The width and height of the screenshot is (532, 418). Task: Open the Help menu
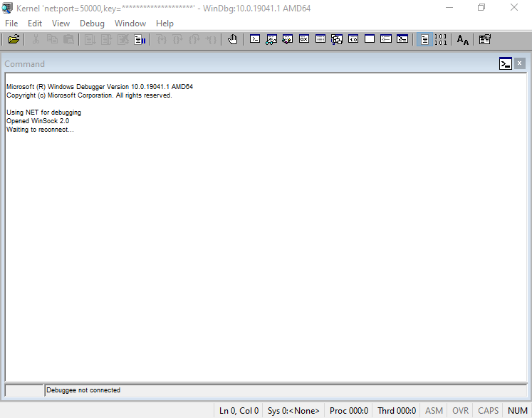165,23
